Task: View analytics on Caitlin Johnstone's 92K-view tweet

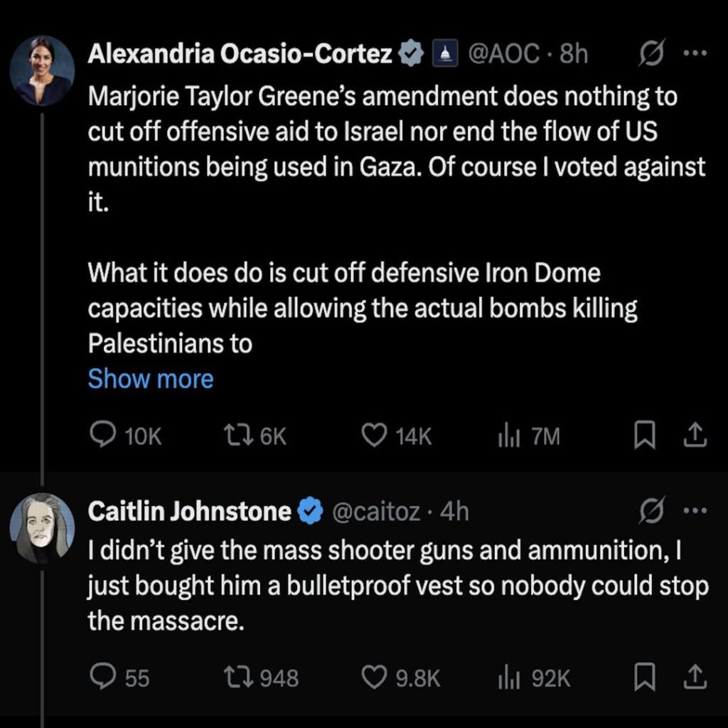Action: (505, 678)
